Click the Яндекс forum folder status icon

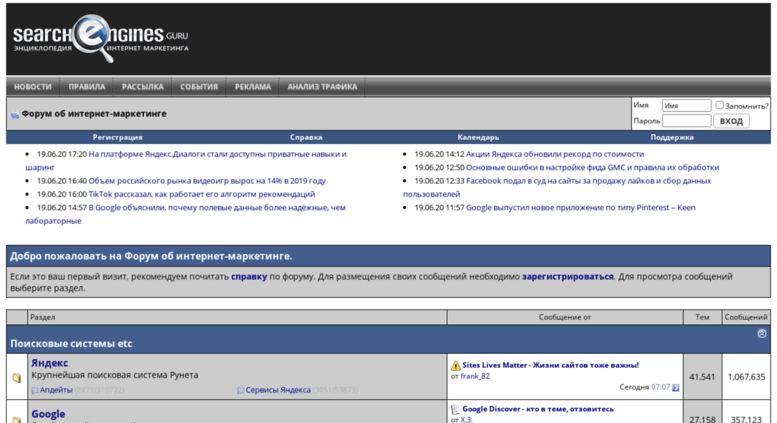coord(16,377)
